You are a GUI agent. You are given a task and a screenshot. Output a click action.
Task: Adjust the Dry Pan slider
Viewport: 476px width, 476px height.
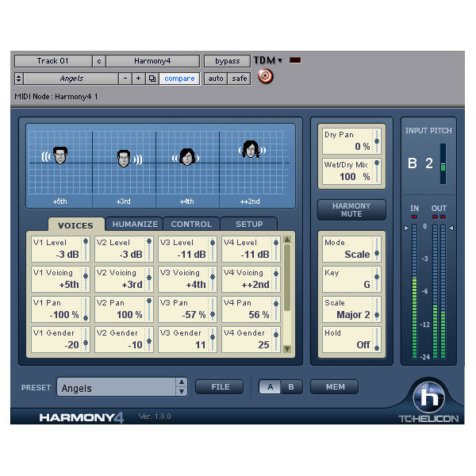[x=377, y=141]
